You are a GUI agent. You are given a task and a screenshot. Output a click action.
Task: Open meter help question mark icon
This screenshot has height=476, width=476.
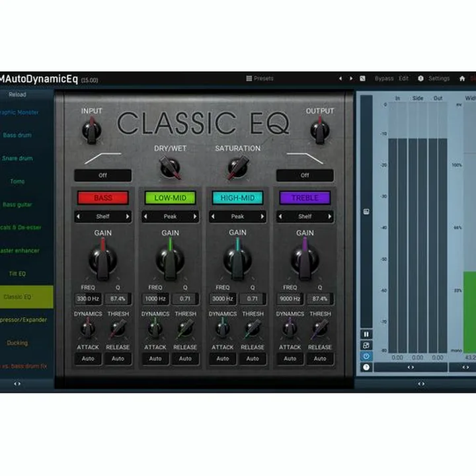(x=366, y=368)
